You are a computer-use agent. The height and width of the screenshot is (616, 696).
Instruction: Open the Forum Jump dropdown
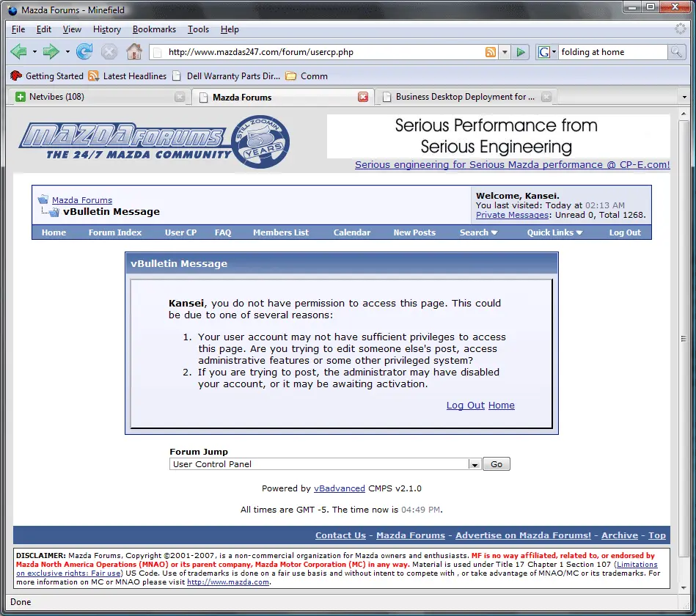475,464
